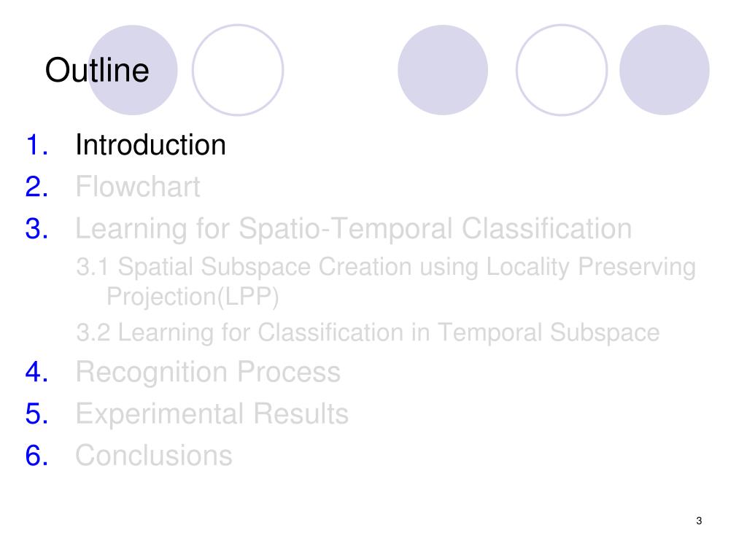
Task: Click the filled lavender circle behind Outline
Action: [x=133, y=70]
